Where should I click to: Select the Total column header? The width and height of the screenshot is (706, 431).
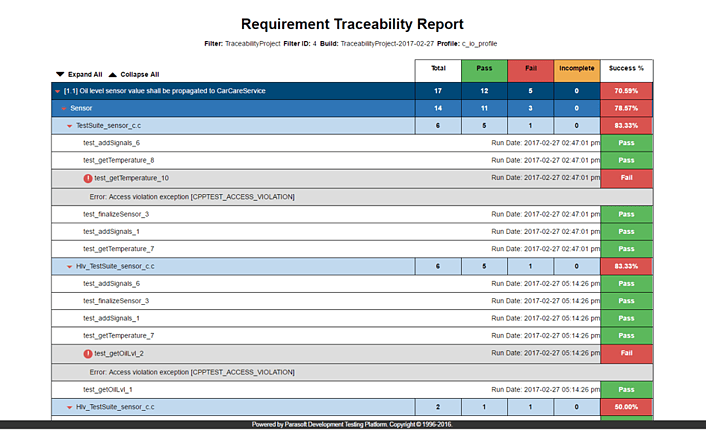click(438, 69)
